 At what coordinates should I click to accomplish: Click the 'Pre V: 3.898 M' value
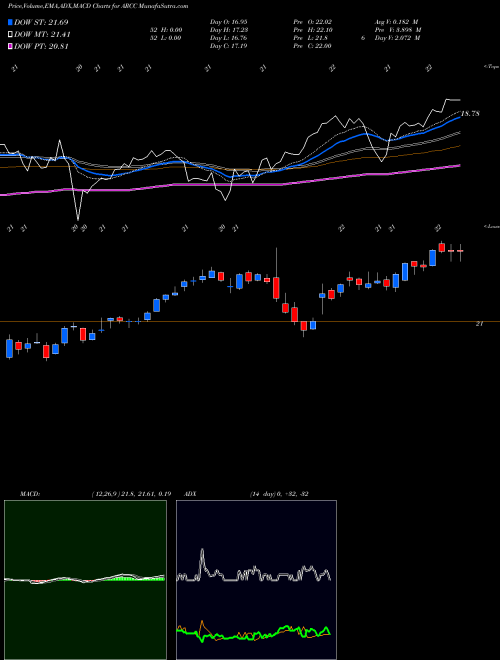(x=399, y=30)
